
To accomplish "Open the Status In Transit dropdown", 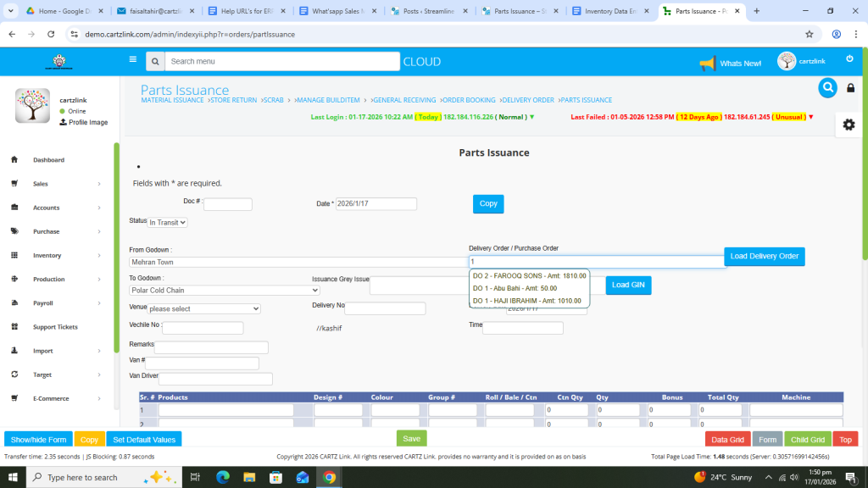I will click(x=168, y=222).
